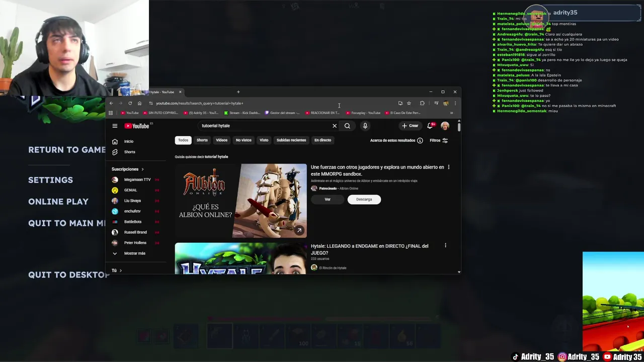Viewport: 644px width, 362px height.
Task: Open the Stream - Kick Dashboard bookmark
Action: pyautogui.click(x=242, y=113)
